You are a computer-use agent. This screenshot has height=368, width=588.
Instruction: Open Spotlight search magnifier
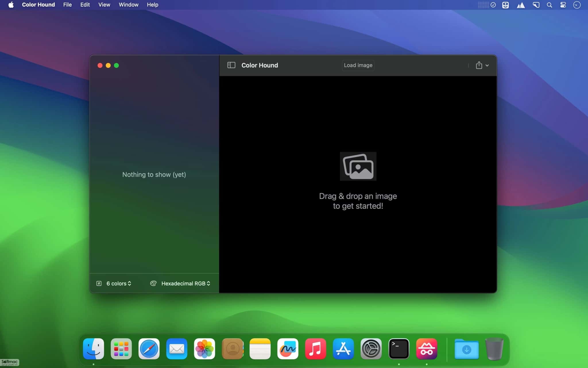(x=549, y=5)
